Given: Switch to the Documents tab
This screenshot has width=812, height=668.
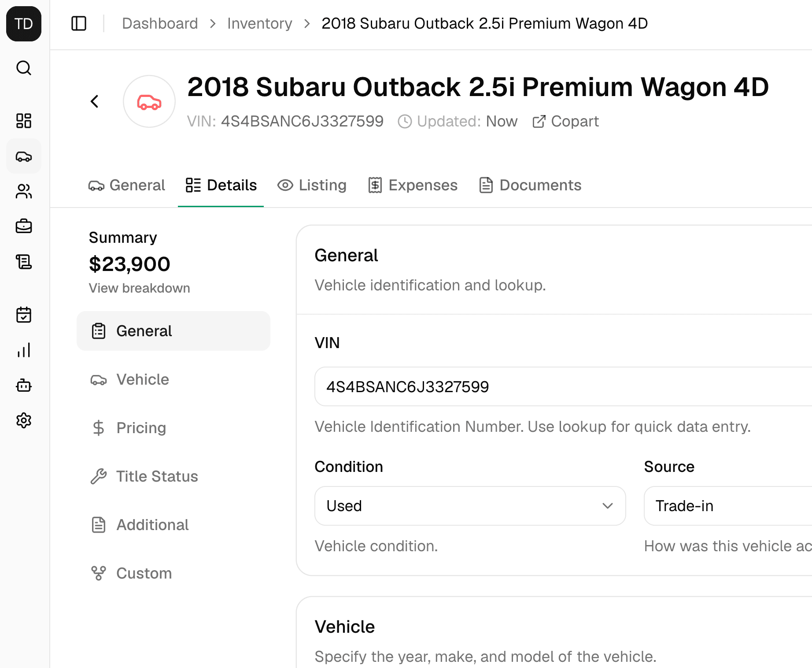Looking at the screenshot, I should [530, 185].
